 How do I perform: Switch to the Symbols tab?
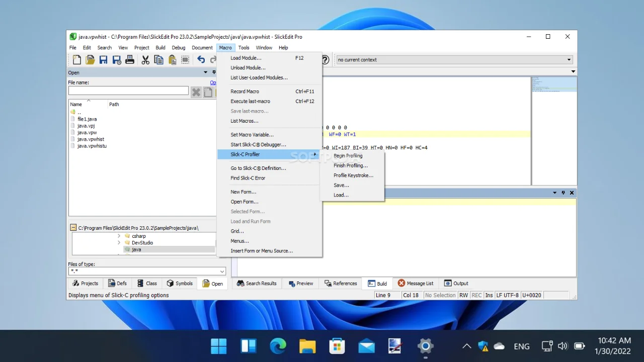pos(180,284)
